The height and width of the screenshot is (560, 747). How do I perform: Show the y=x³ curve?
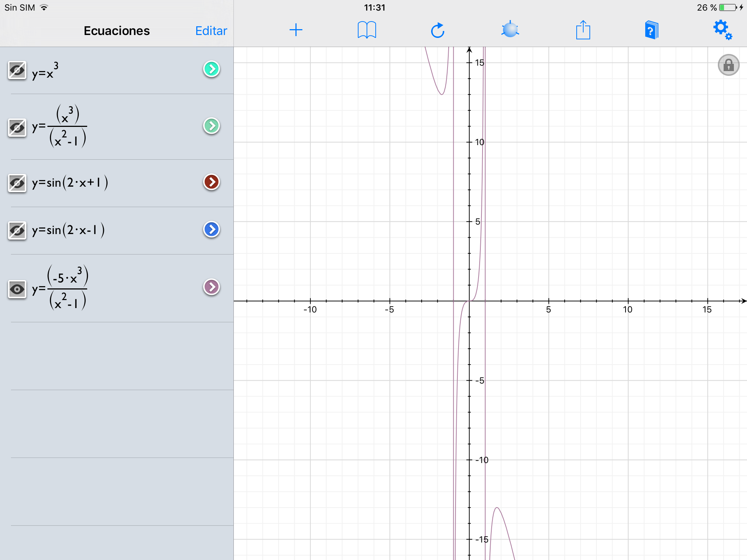[x=17, y=70]
